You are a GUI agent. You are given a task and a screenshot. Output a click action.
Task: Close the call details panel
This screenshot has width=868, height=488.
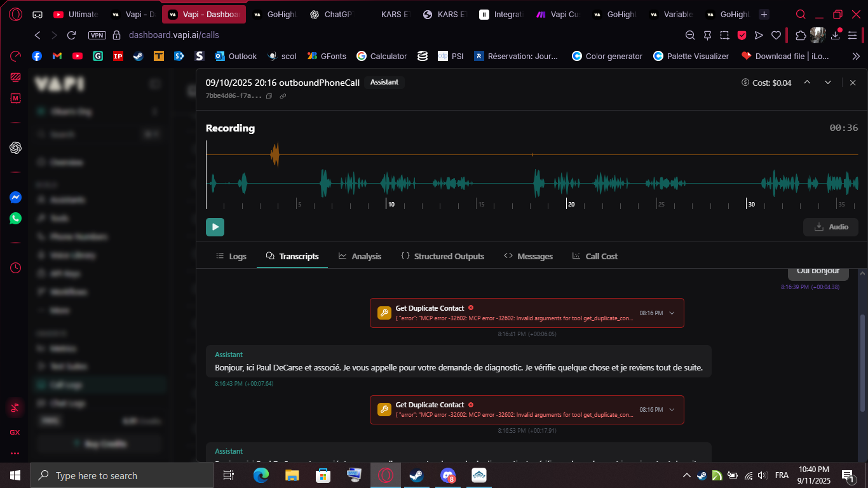(x=853, y=83)
